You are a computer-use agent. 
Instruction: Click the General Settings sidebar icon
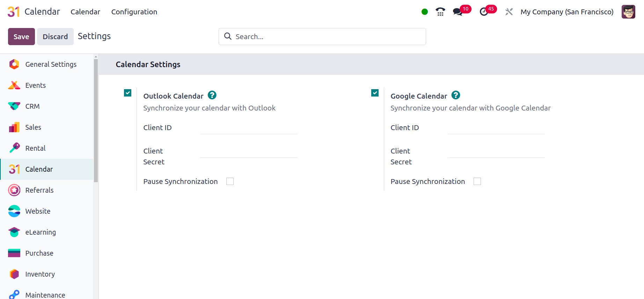tap(14, 64)
